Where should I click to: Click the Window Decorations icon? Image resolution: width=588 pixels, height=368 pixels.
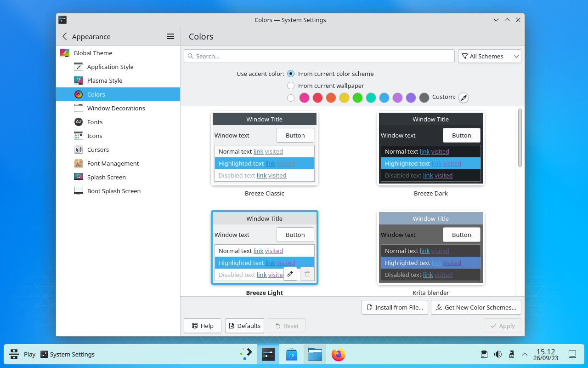[x=79, y=108]
